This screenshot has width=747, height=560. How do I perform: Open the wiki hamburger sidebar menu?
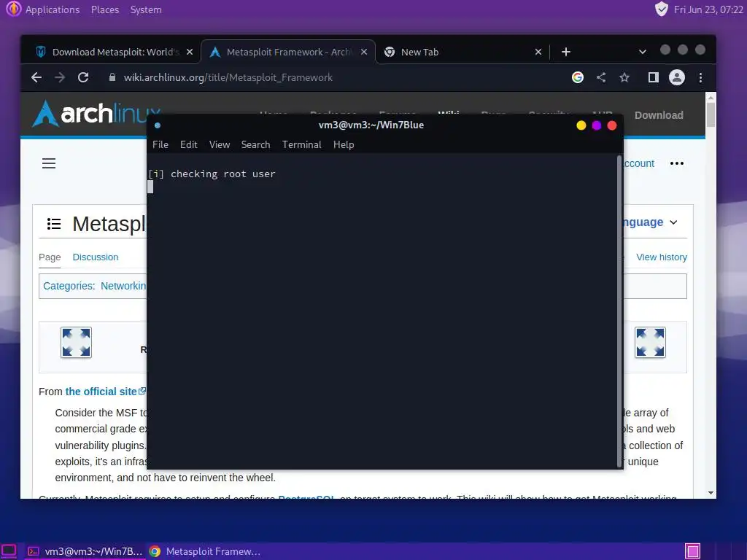point(49,163)
